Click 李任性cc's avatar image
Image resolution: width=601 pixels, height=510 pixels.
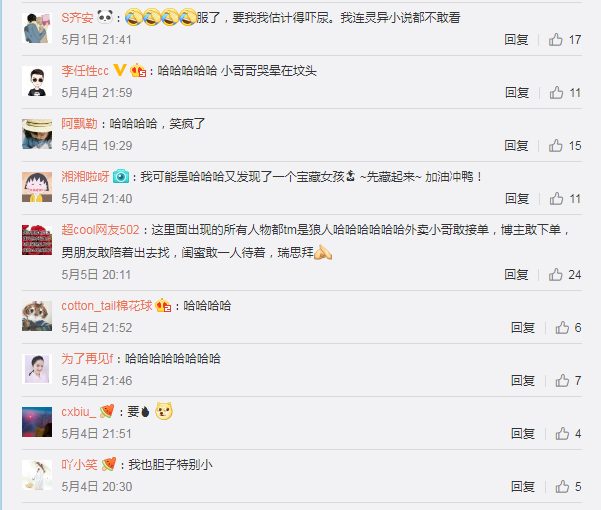click(x=37, y=81)
